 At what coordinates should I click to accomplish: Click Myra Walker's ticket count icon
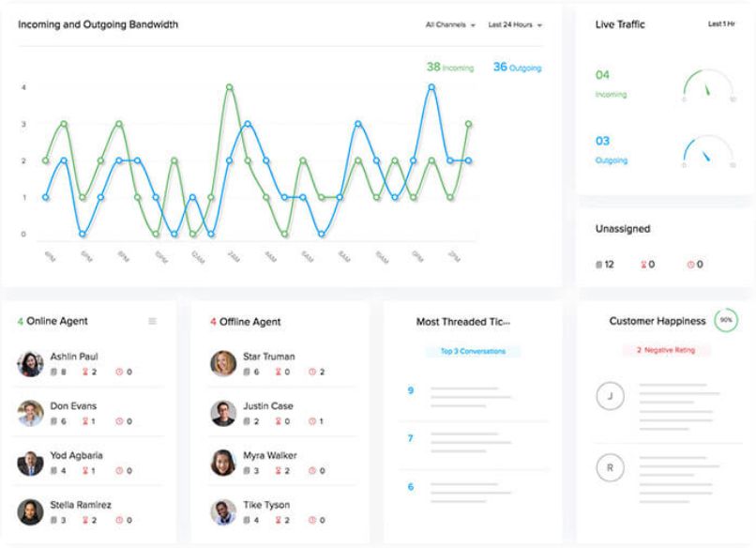point(247,470)
